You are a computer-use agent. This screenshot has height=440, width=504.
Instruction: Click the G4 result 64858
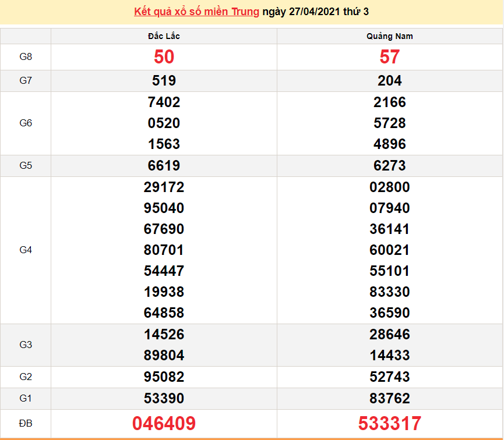[164, 313]
